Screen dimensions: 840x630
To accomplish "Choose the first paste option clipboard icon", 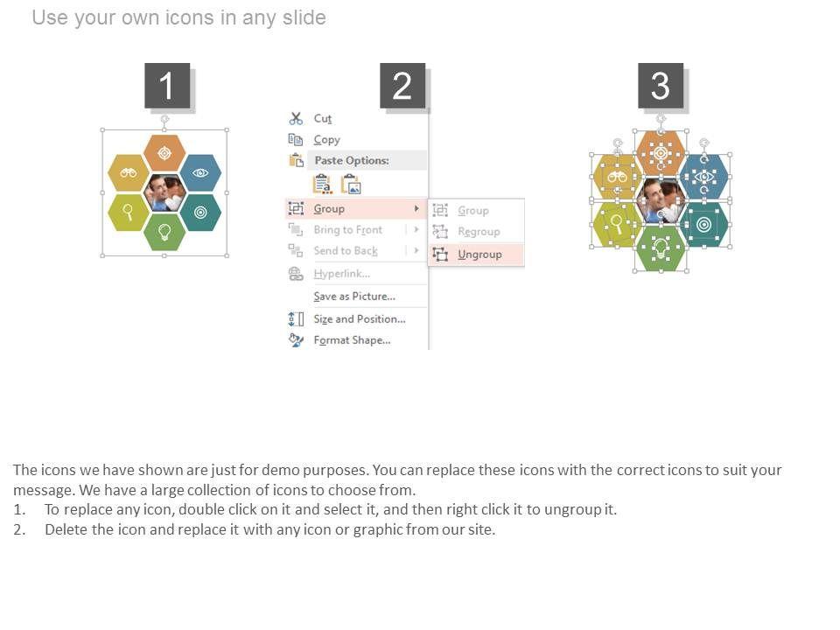I will click(x=322, y=184).
